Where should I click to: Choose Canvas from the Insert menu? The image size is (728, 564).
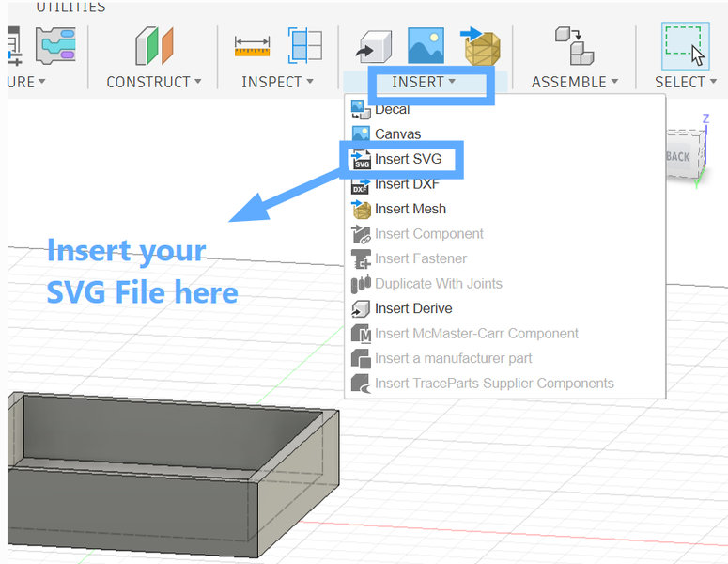(504, 133)
